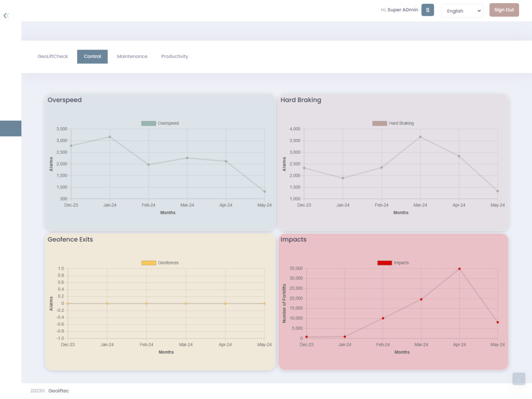Click the Sign Out button

(x=504, y=10)
